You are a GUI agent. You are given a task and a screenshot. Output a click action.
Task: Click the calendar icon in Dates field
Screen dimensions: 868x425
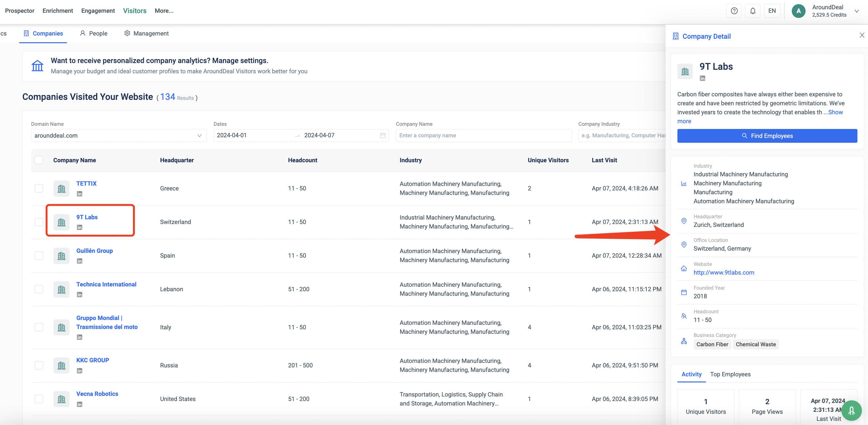(382, 135)
